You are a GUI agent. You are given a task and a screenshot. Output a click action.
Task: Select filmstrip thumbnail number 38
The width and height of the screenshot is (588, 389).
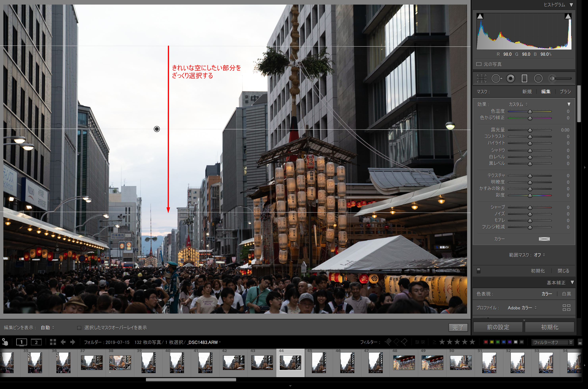point(120,362)
